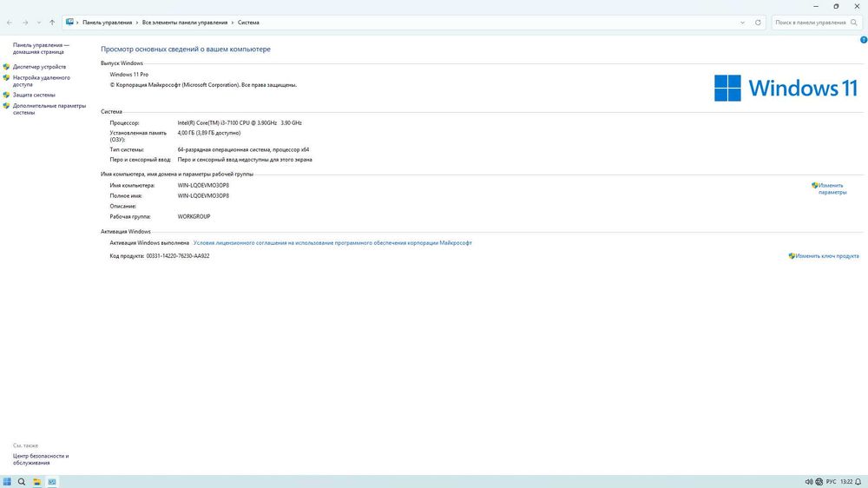The width and height of the screenshot is (868, 488).
Task: Select 'Система' breadcrumb segment
Action: pos(248,23)
